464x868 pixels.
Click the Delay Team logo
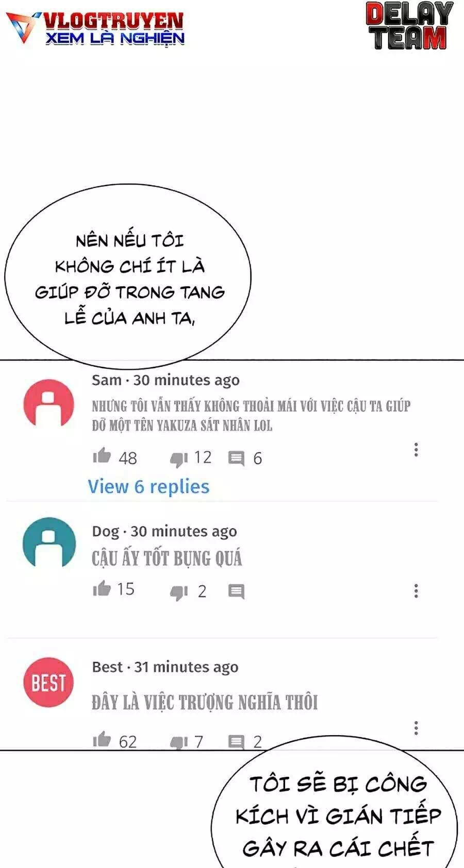[409, 26]
